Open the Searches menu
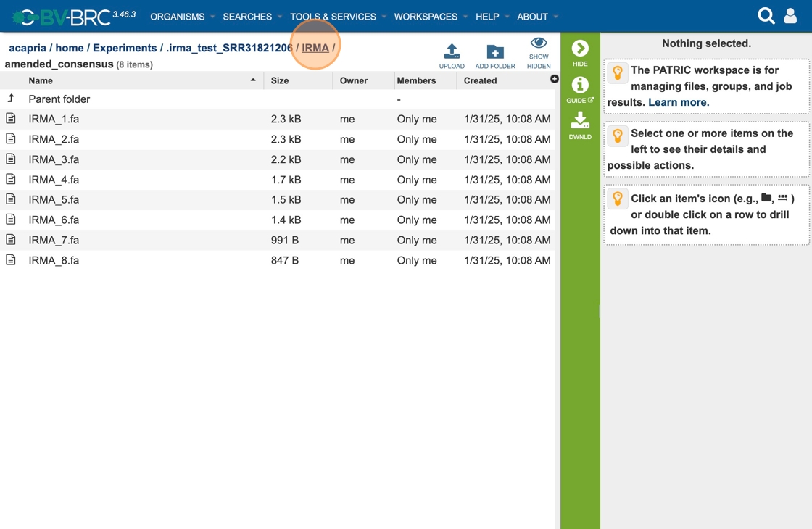Image resolution: width=812 pixels, height=529 pixels. 247,17
